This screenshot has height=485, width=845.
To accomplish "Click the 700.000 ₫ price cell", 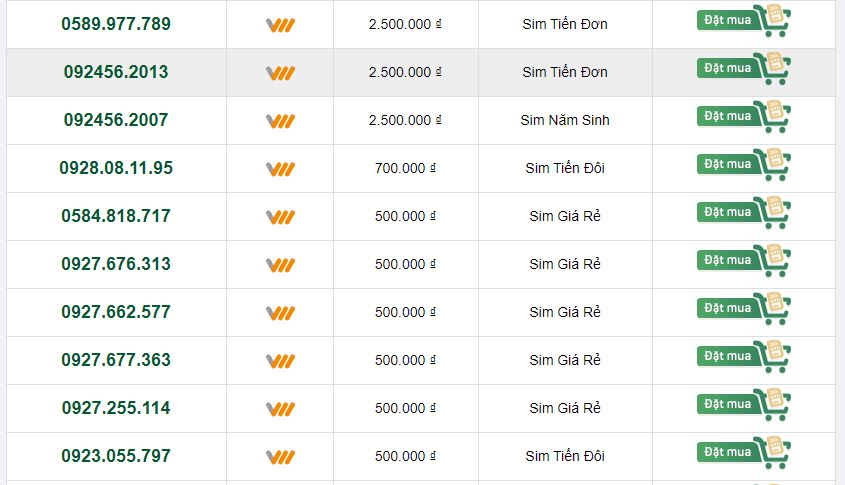I will (405, 168).
